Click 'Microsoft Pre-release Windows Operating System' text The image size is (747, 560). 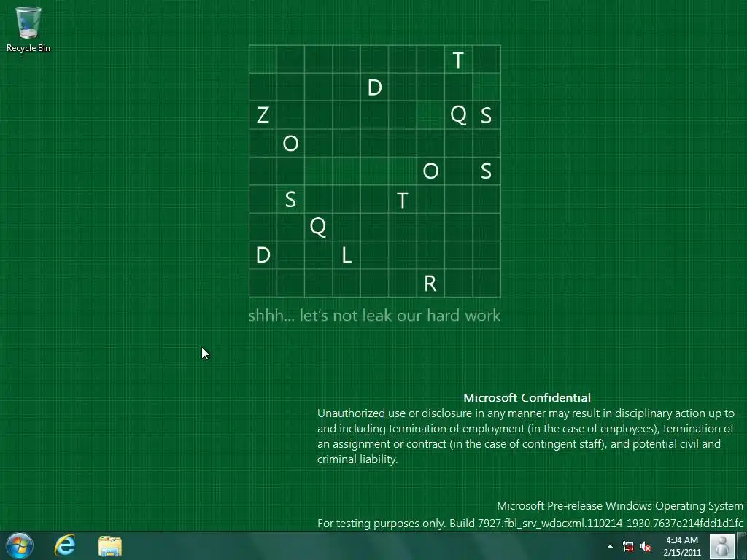point(620,506)
